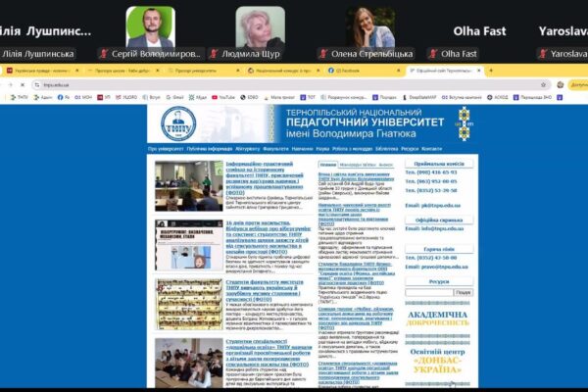Click the seminar audience photo thumbnail

(189, 186)
